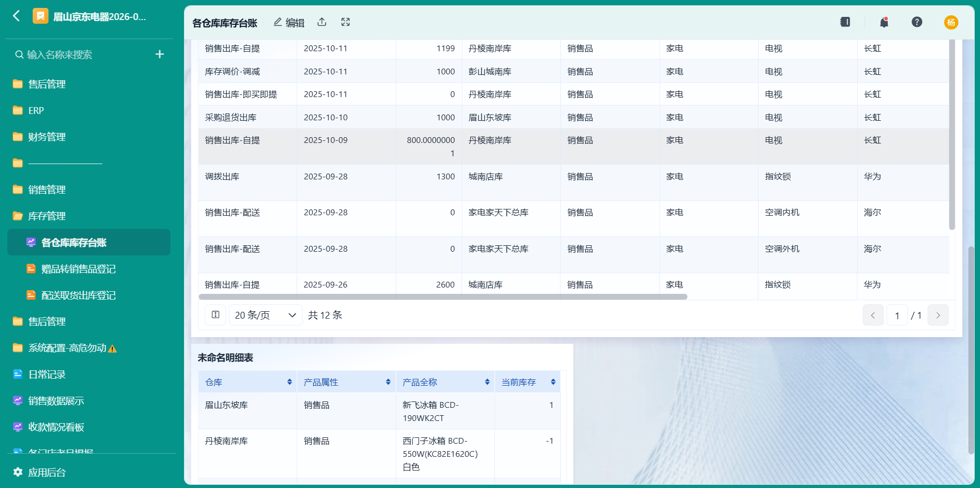Click the horizontal scrollbar of the table
This screenshot has height=488, width=980.
click(443, 296)
